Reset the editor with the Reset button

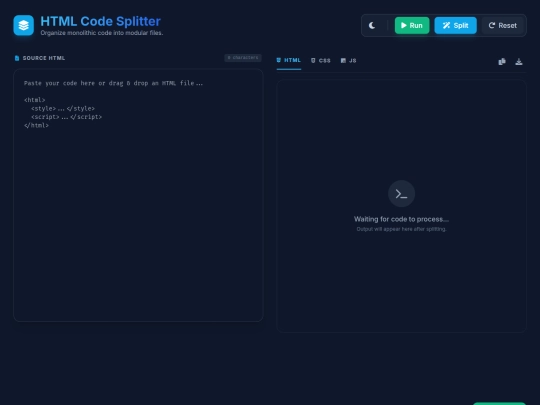click(502, 25)
